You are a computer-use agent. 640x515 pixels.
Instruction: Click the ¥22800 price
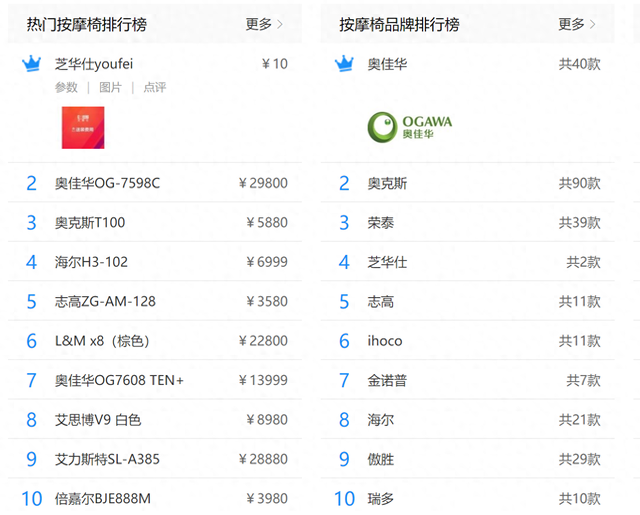[x=263, y=341]
